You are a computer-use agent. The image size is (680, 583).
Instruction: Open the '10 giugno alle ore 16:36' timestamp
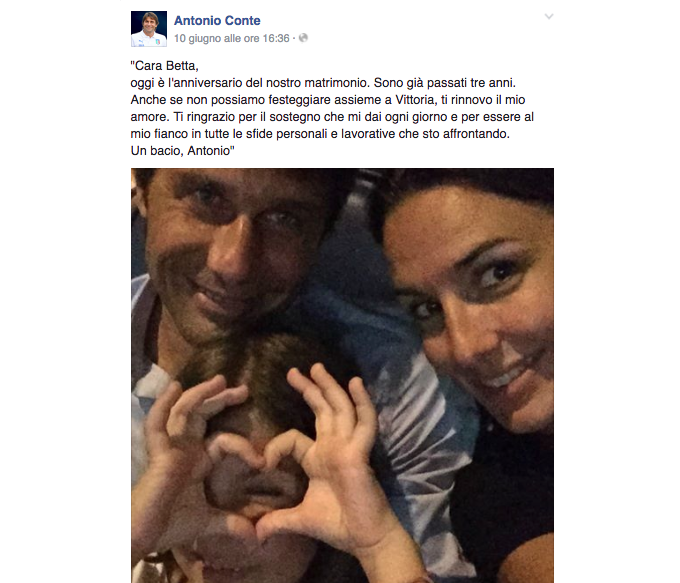(232, 39)
